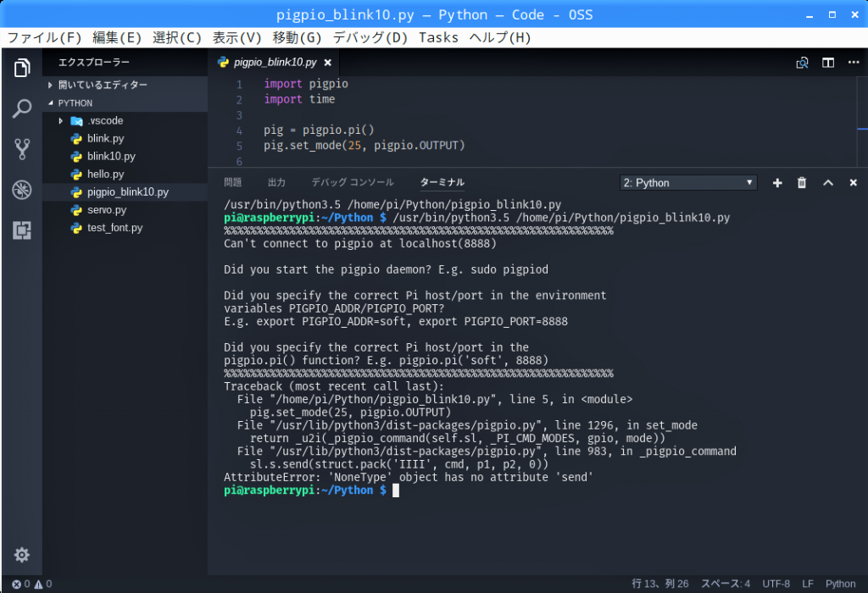Maximize panel with up chevron
The width and height of the screenshot is (868, 593).
tap(827, 182)
